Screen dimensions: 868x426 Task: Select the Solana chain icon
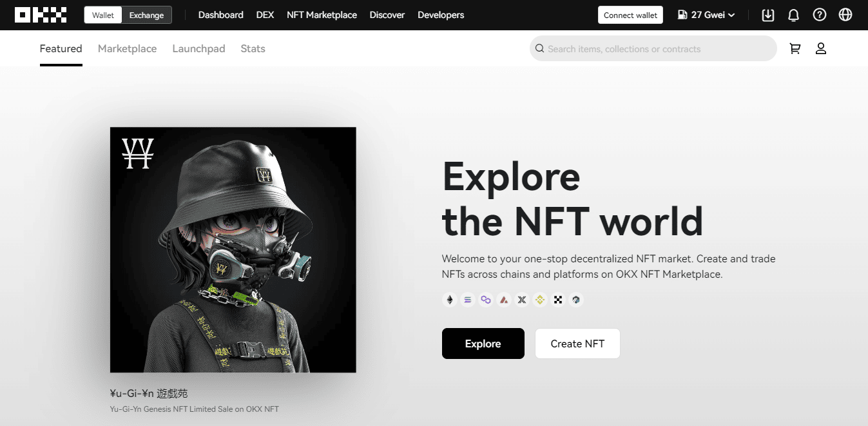click(468, 300)
